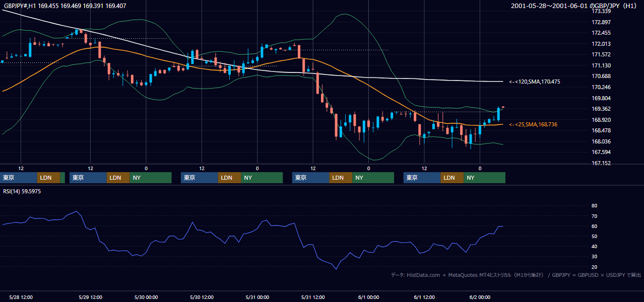Click price axis value 169.362
The image size is (644, 302).
pyautogui.click(x=601, y=109)
